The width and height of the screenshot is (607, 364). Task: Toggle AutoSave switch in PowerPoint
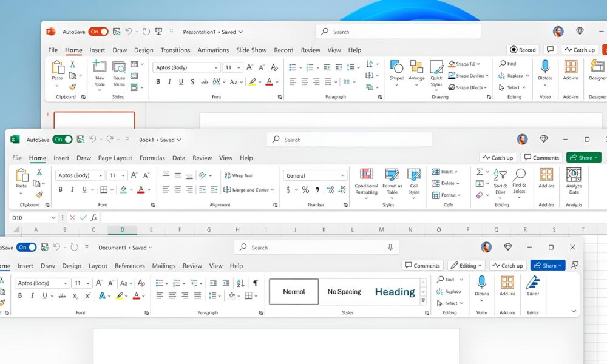[x=98, y=32]
